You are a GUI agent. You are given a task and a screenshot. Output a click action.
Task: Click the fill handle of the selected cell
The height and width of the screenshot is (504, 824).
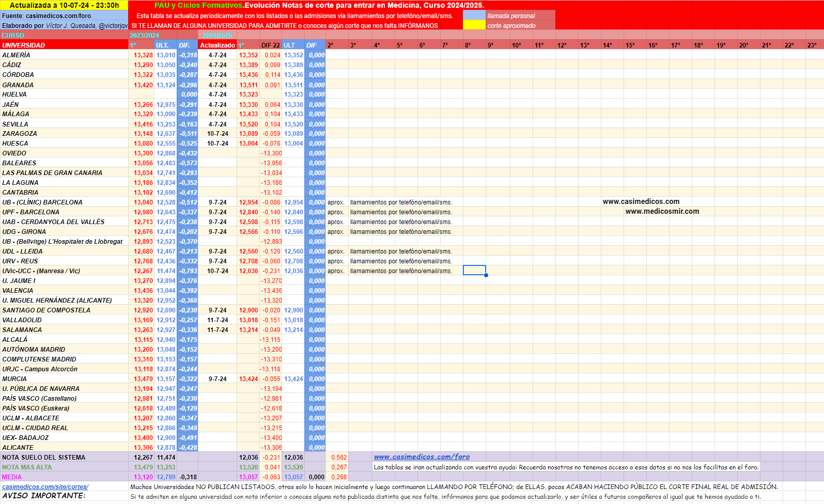[486, 275]
